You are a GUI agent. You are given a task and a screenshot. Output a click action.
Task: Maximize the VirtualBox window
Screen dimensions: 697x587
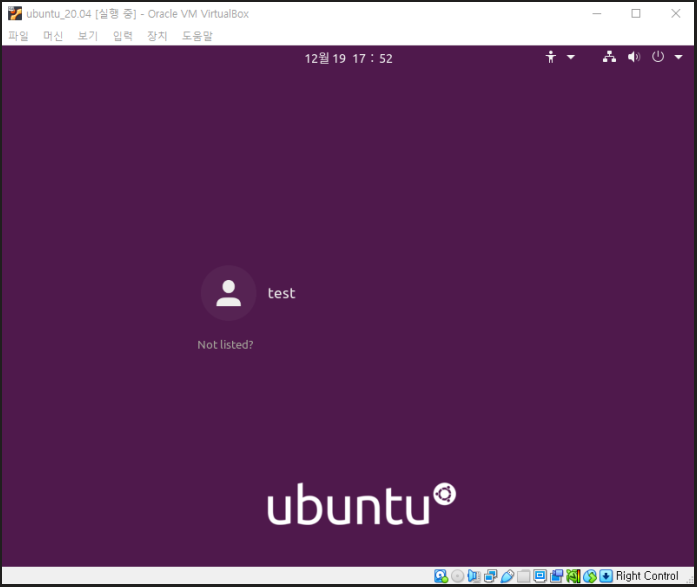[636, 14]
